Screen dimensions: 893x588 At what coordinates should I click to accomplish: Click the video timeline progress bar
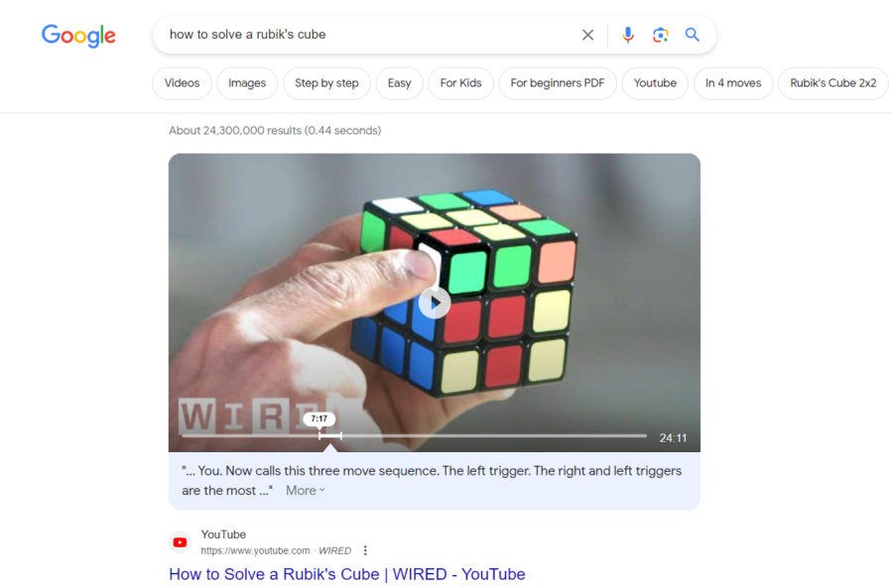click(414, 436)
